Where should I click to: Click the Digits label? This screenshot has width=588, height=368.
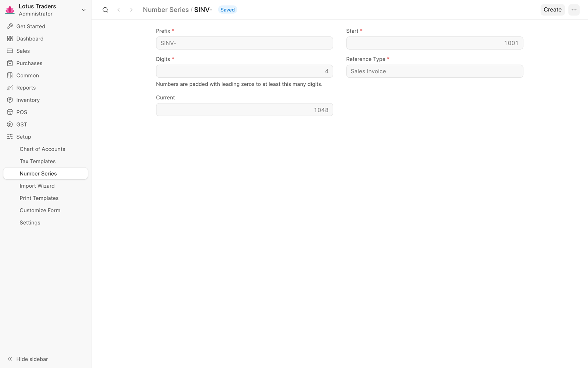[x=163, y=59]
